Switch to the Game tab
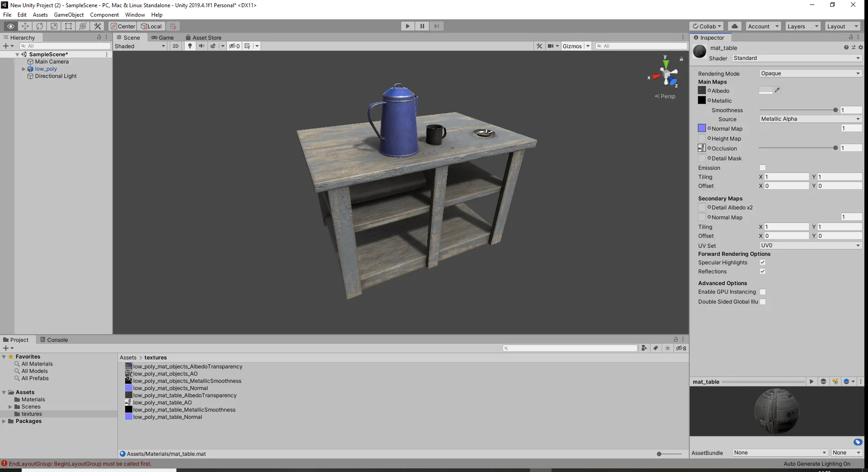This screenshot has height=472, width=868. tap(163, 37)
